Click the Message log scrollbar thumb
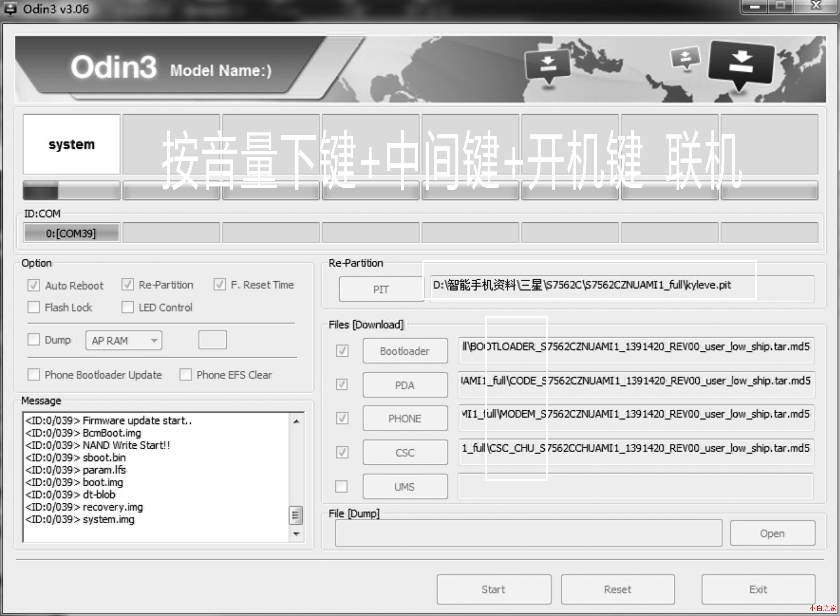 [296, 515]
